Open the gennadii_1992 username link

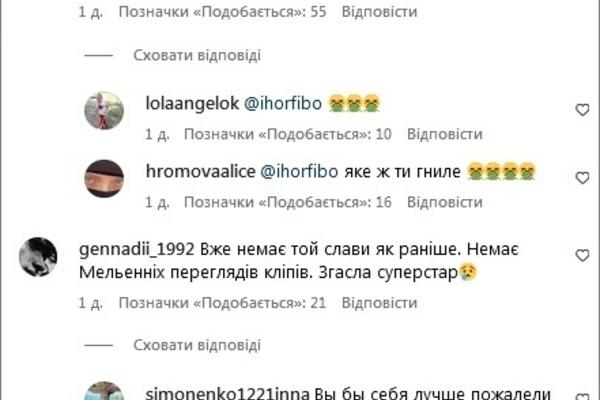point(137,250)
